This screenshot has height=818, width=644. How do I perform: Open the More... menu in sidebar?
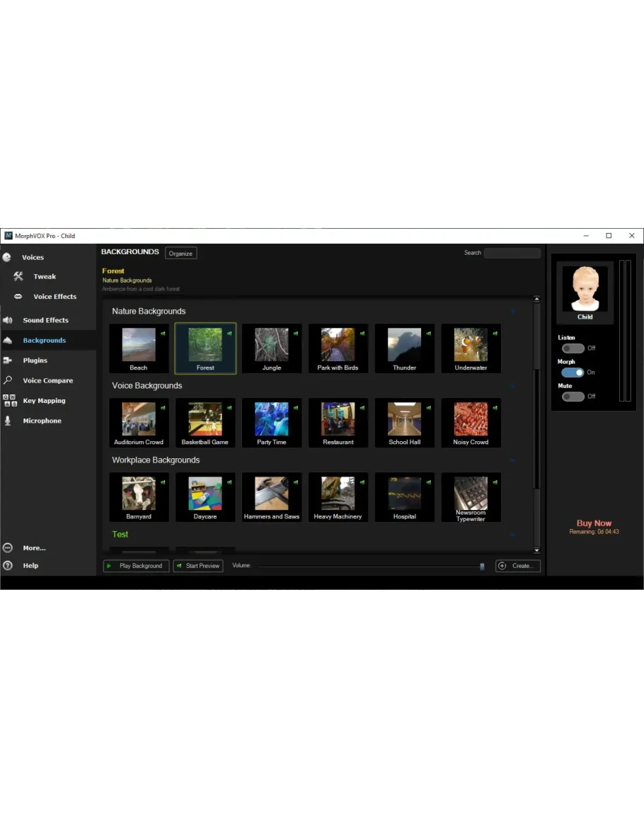(x=34, y=547)
